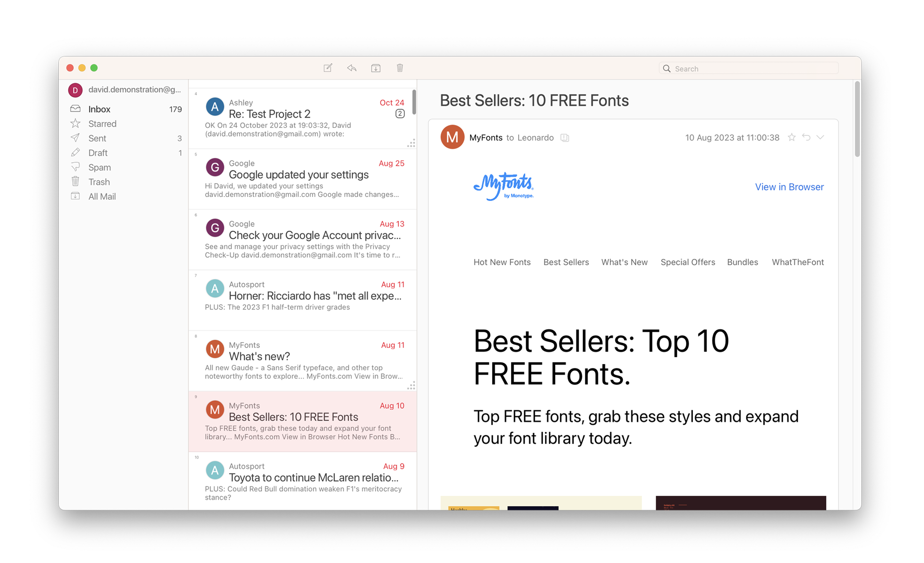
Task: Click the Delete/Trash icon in toolbar
Action: (401, 69)
